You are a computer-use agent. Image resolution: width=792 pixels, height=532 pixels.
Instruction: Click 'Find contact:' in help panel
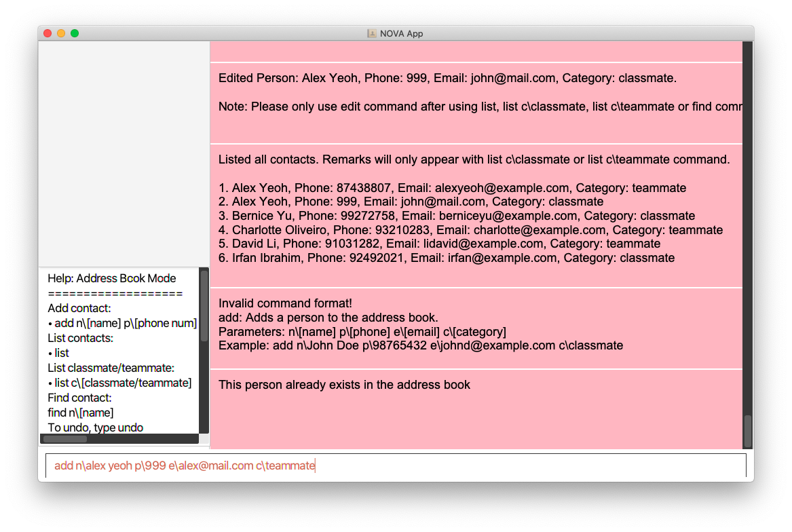pyautogui.click(x=80, y=398)
